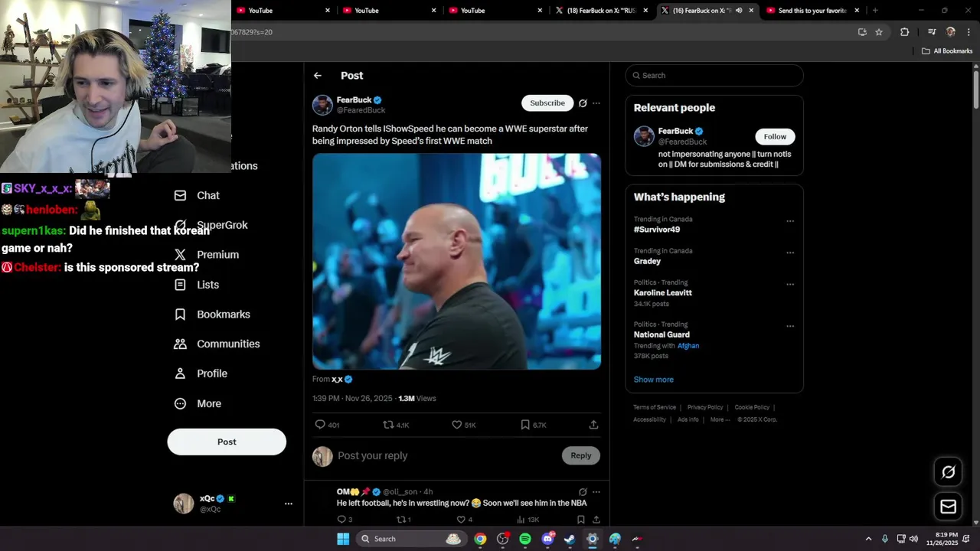Open the floating Grok button
This screenshot has width=980, height=551.
[948, 472]
